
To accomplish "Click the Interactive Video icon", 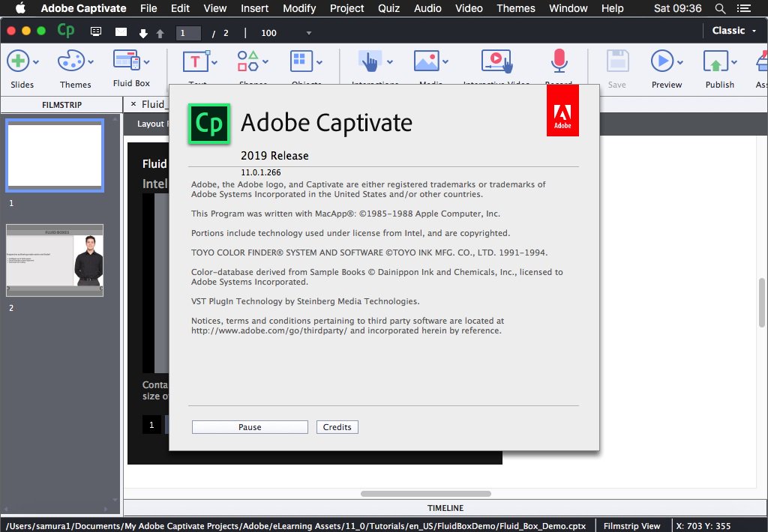I will [x=496, y=61].
